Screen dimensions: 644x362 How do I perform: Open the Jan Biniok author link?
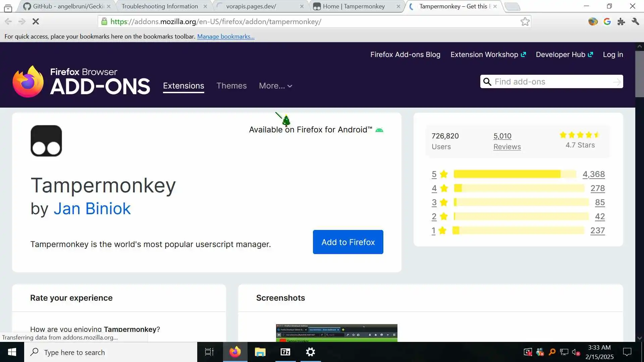pyautogui.click(x=92, y=208)
